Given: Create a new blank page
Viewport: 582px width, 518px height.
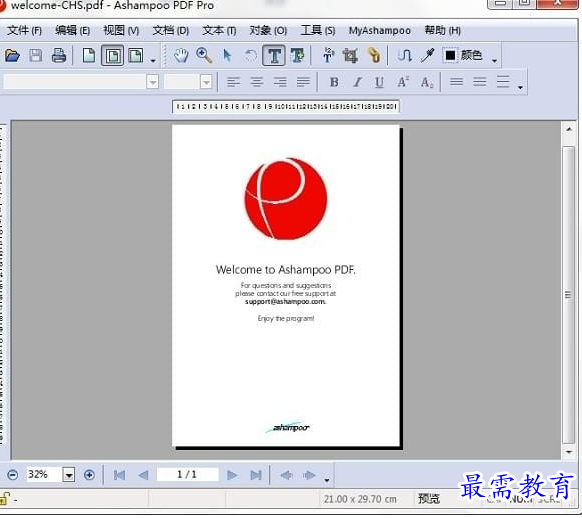Looking at the screenshot, I should pos(89,56).
